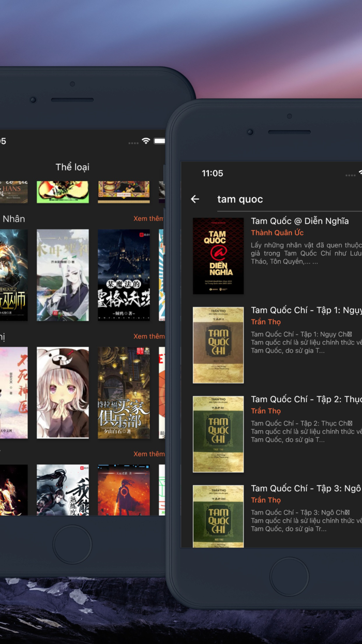Select author Thành Quân Ức

[277, 233]
